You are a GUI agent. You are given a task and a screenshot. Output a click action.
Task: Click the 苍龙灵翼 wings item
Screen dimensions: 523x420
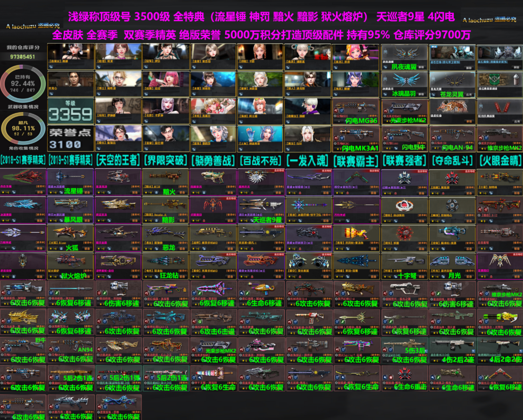[x=452, y=84]
